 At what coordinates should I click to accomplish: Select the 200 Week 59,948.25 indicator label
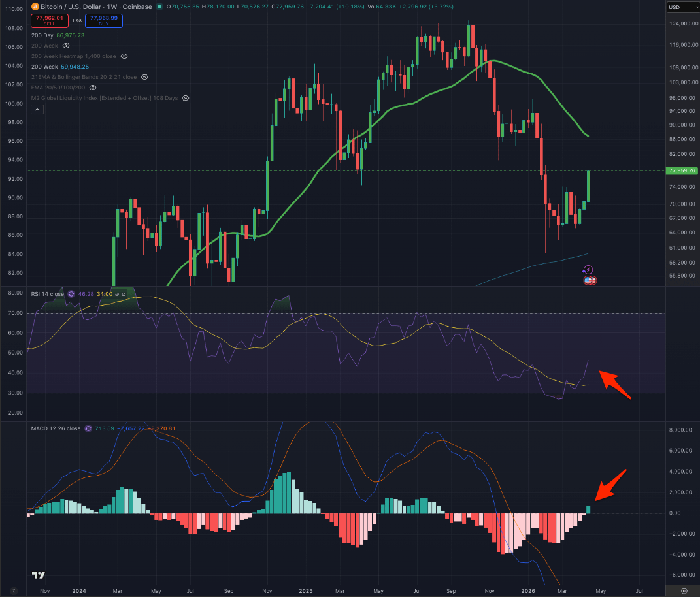[x=60, y=67]
